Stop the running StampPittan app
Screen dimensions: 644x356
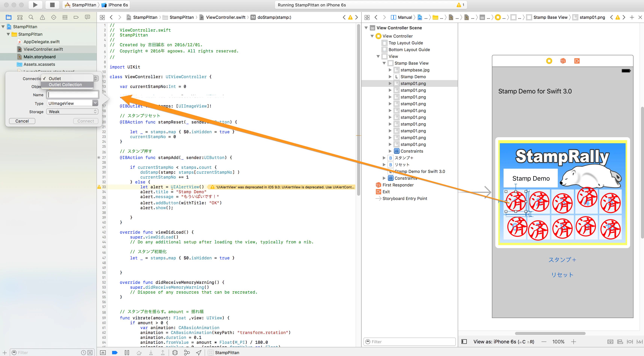coord(52,5)
